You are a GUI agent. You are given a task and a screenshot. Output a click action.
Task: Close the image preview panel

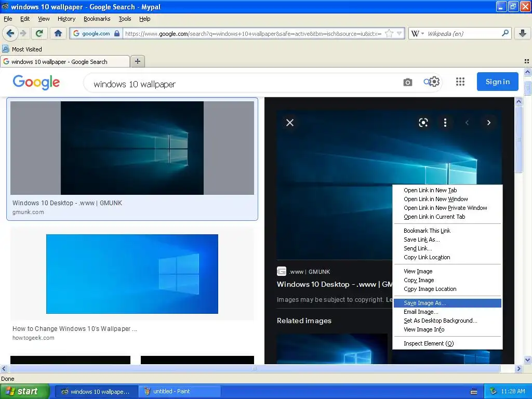tap(290, 123)
